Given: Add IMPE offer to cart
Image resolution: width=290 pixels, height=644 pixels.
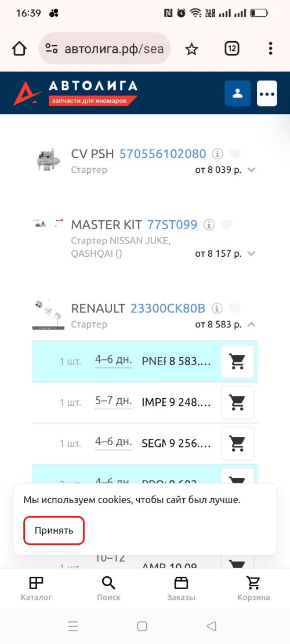Looking at the screenshot, I should click(x=237, y=402).
